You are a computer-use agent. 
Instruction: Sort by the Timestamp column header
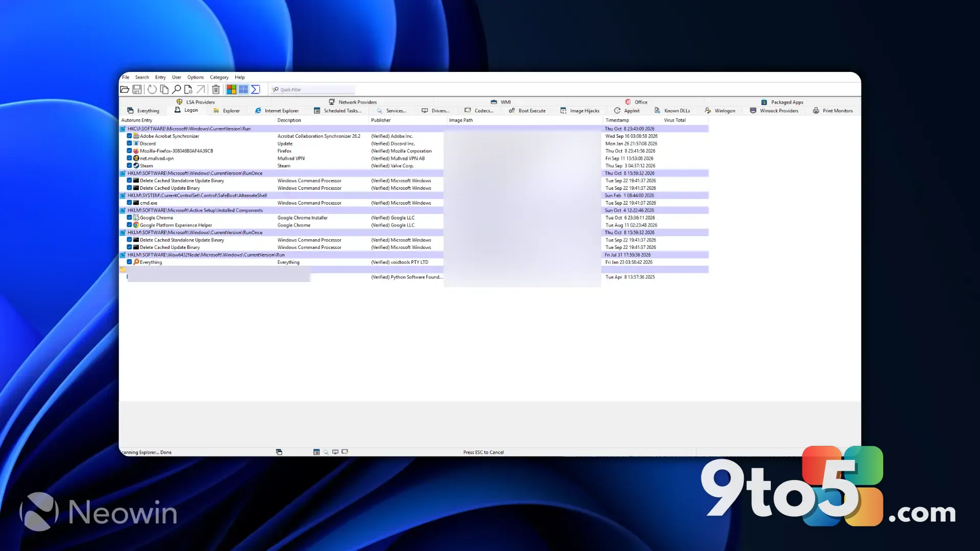point(631,120)
